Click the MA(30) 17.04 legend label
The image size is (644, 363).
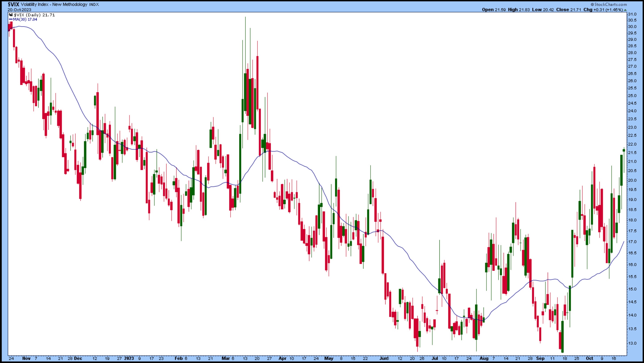point(25,20)
